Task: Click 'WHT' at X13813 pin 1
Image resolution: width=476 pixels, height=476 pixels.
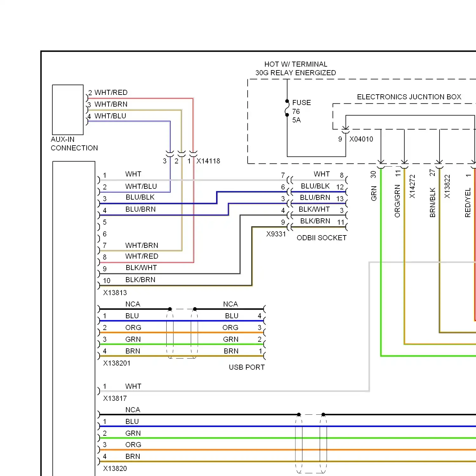Action: (x=133, y=174)
